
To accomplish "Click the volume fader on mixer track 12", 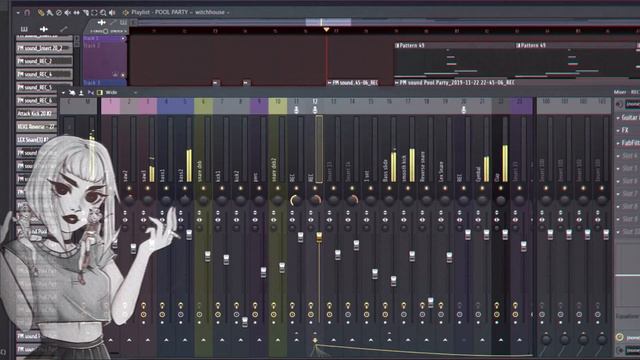I will coord(319,237).
